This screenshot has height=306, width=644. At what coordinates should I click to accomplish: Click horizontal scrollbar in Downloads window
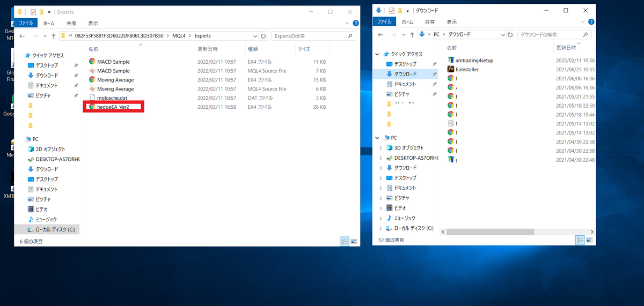(x=491, y=232)
